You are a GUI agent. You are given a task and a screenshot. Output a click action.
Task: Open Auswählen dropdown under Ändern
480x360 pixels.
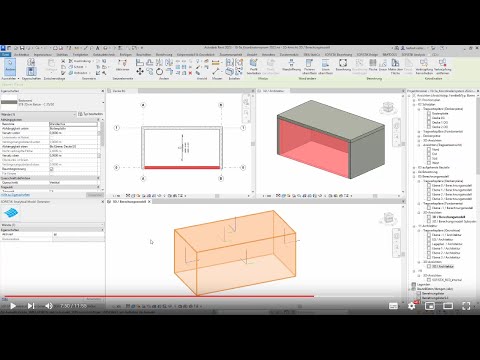tap(11, 79)
